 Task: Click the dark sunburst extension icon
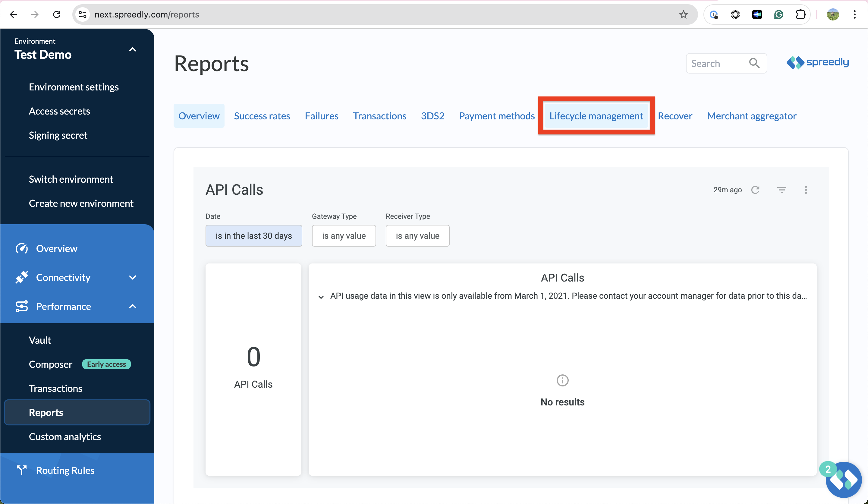735,14
